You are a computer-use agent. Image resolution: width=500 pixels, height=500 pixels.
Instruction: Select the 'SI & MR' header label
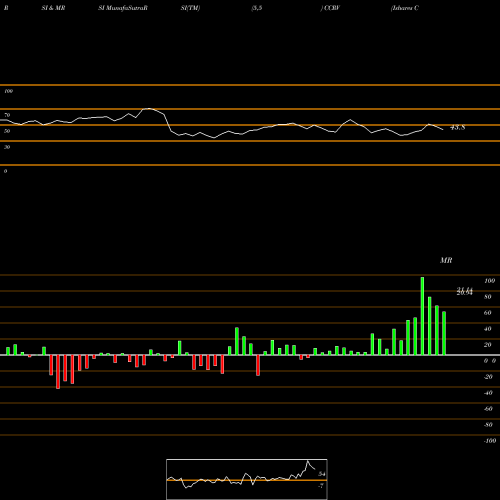coord(53,8)
